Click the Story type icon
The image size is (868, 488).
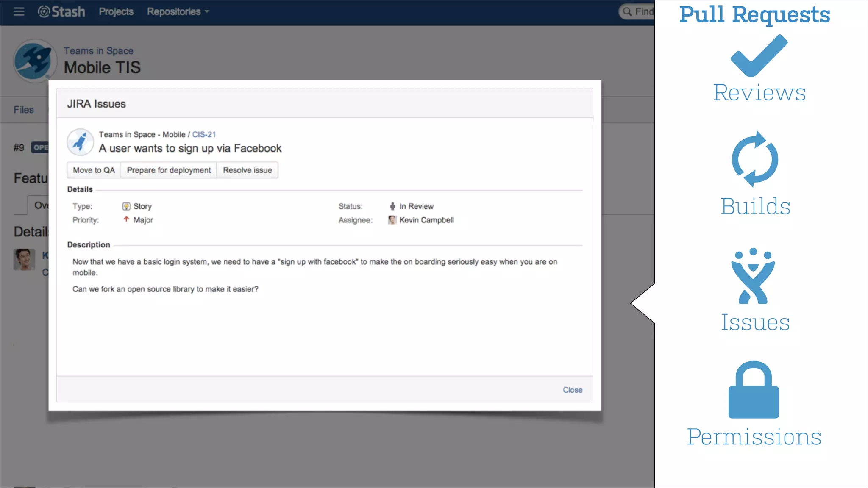[x=126, y=206]
